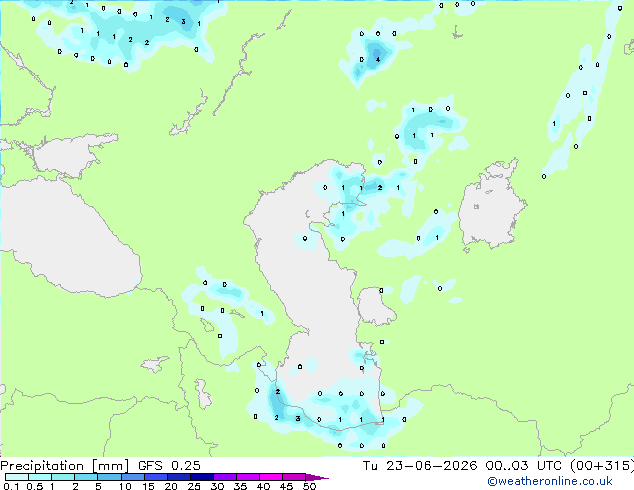Select the 30–35 mm purple legend swatch
Image resolution: width=634 pixels, height=490 pixels.
225,477
